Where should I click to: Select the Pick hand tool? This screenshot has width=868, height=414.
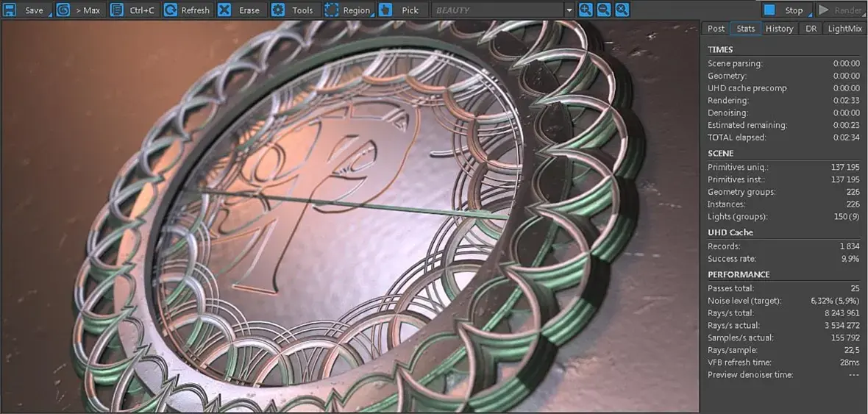(402, 10)
